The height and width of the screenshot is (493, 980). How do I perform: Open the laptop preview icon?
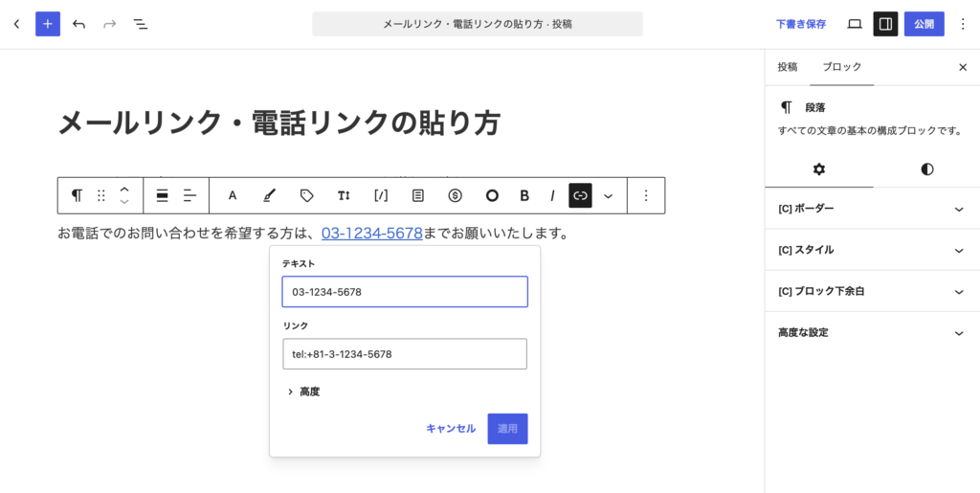pos(855,24)
